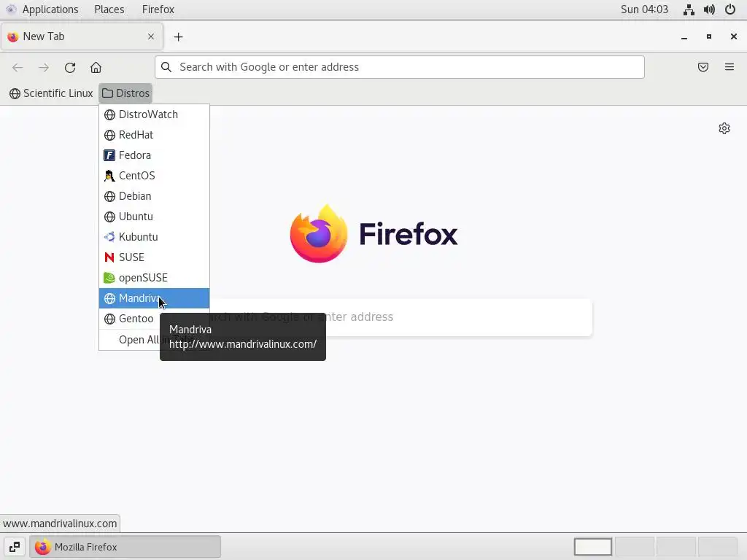Switch to the first workspace
The height and width of the screenshot is (560, 747).
[x=592, y=547]
